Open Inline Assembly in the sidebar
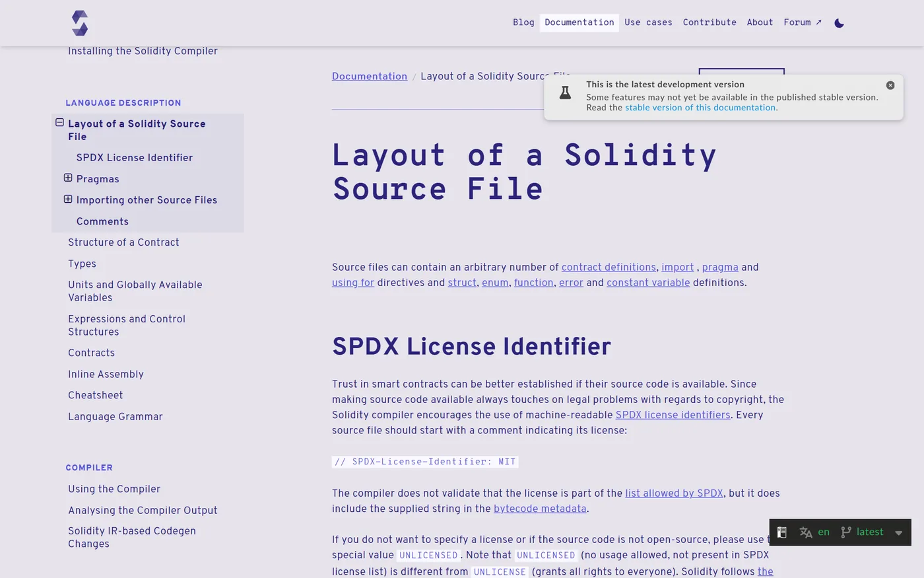The height and width of the screenshot is (578, 924). click(106, 374)
